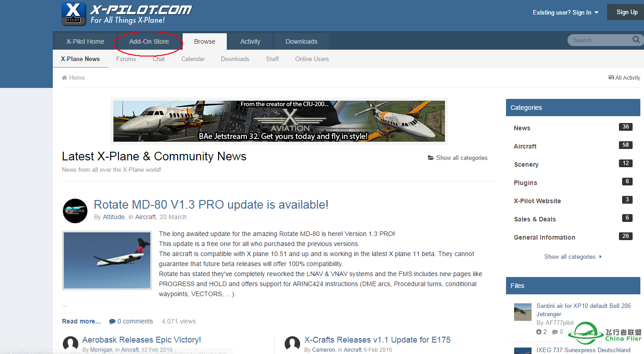The height and width of the screenshot is (354, 644).
Task: Open the Calendar submenu link
Action: click(193, 59)
